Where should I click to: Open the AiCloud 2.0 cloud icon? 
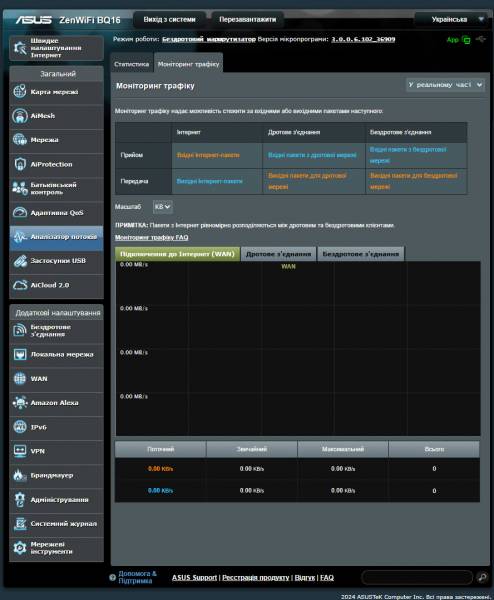click(20, 285)
